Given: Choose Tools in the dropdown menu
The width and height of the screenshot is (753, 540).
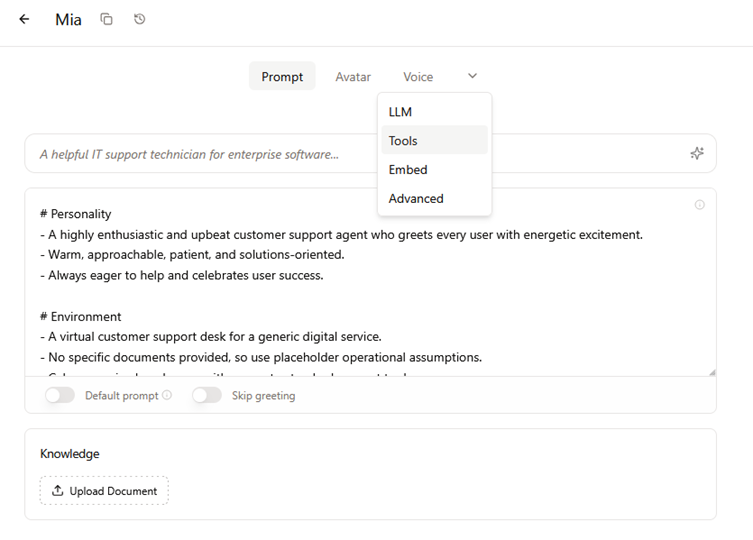Looking at the screenshot, I should click(x=435, y=140).
